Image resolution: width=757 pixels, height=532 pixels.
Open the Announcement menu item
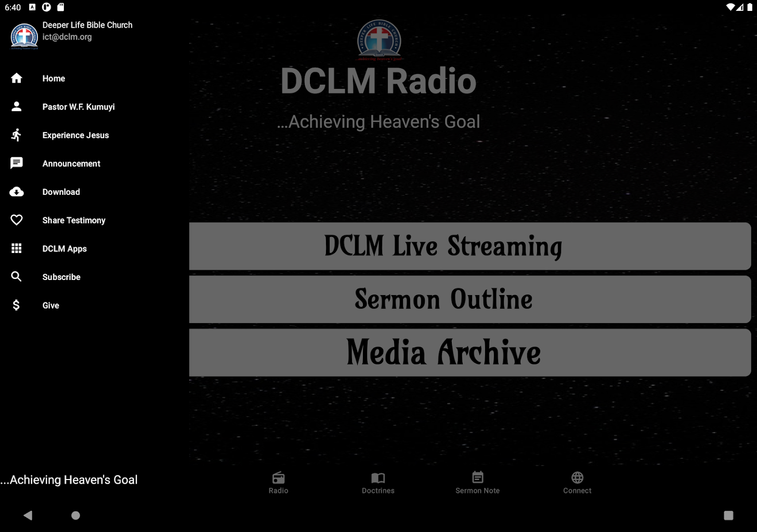(x=95, y=164)
